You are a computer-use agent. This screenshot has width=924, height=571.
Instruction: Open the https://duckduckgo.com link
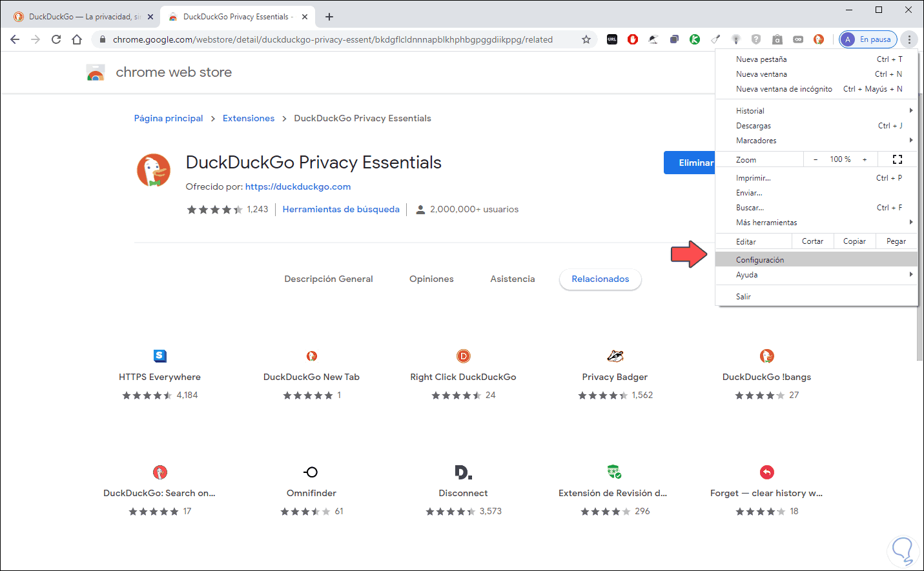click(x=298, y=187)
